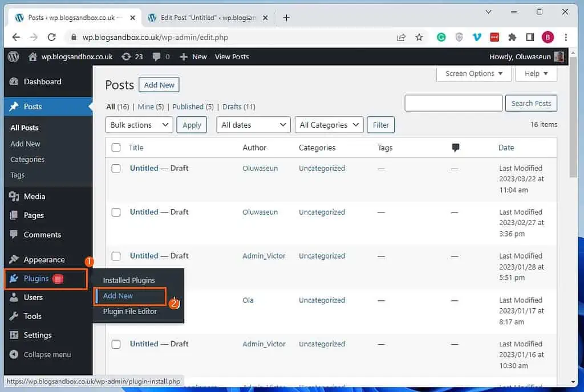The height and width of the screenshot is (392, 584).
Task: Click the Appearance paintbrush icon
Action: [14, 259]
